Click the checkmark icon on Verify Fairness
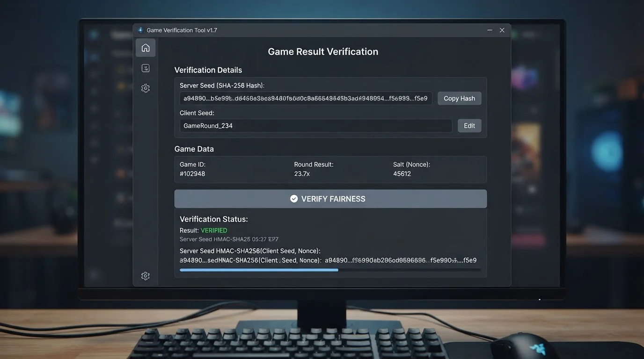 (x=294, y=199)
